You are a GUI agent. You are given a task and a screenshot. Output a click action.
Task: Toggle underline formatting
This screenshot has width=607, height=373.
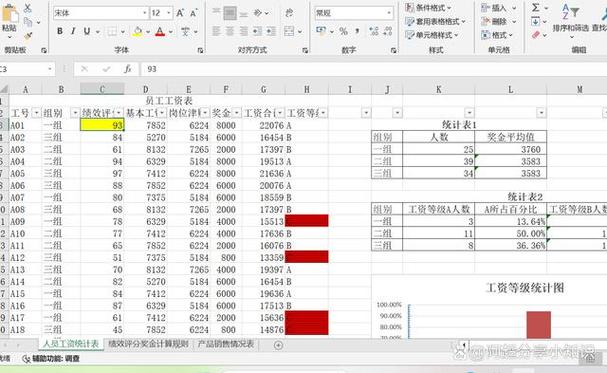pyautogui.click(x=87, y=31)
